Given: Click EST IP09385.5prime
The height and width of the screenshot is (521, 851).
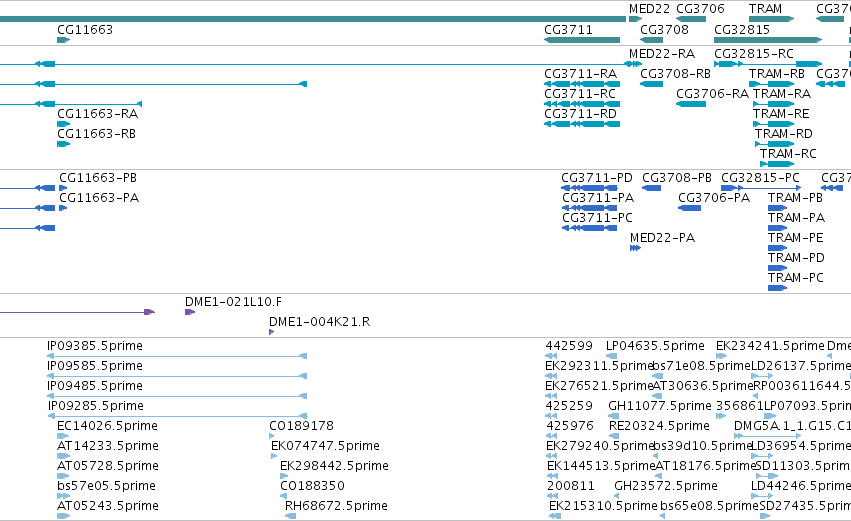Looking at the screenshot, I should click(x=95, y=346).
